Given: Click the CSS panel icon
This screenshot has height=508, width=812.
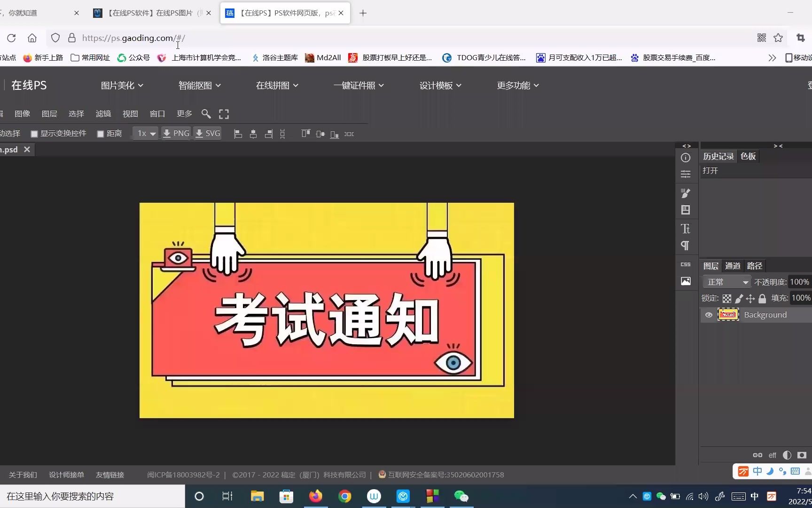Looking at the screenshot, I should [x=686, y=264].
